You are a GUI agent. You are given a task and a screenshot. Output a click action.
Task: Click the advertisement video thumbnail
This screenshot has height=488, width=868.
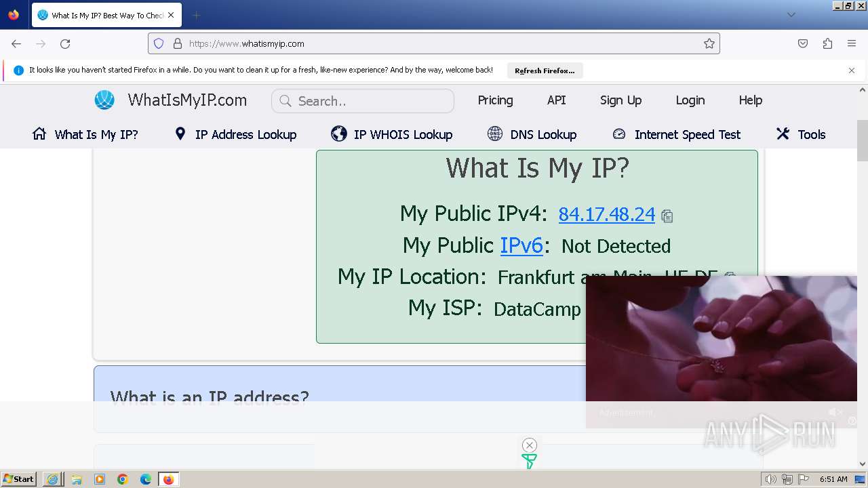click(x=722, y=339)
